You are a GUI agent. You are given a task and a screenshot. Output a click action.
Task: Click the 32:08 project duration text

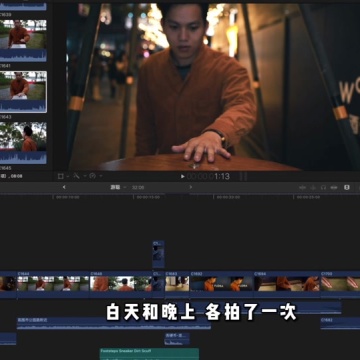tap(138, 188)
